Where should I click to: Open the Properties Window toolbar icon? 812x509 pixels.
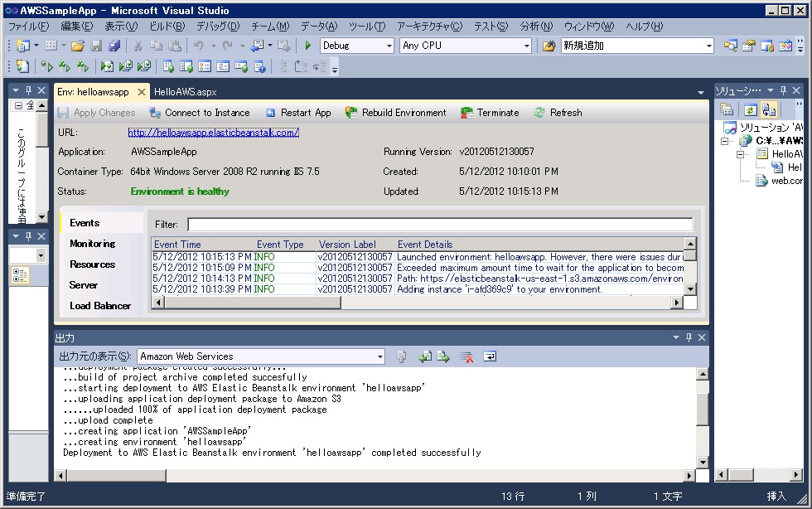coord(749,46)
